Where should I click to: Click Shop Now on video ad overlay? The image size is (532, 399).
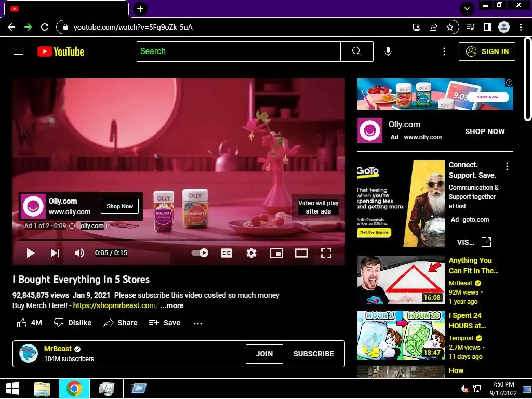coord(120,206)
